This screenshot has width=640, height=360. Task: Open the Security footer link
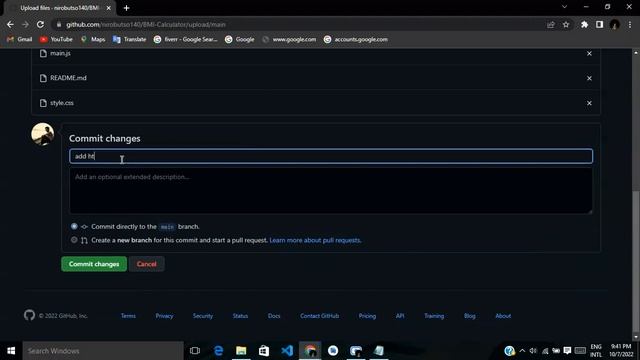(x=203, y=316)
